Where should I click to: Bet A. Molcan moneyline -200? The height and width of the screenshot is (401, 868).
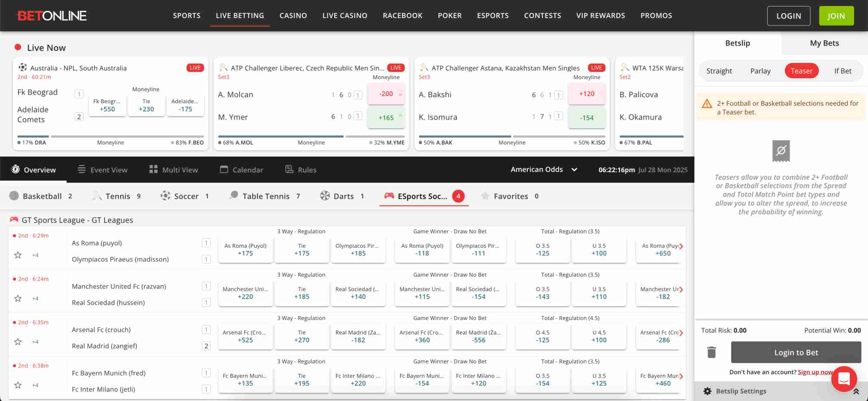click(386, 94)
